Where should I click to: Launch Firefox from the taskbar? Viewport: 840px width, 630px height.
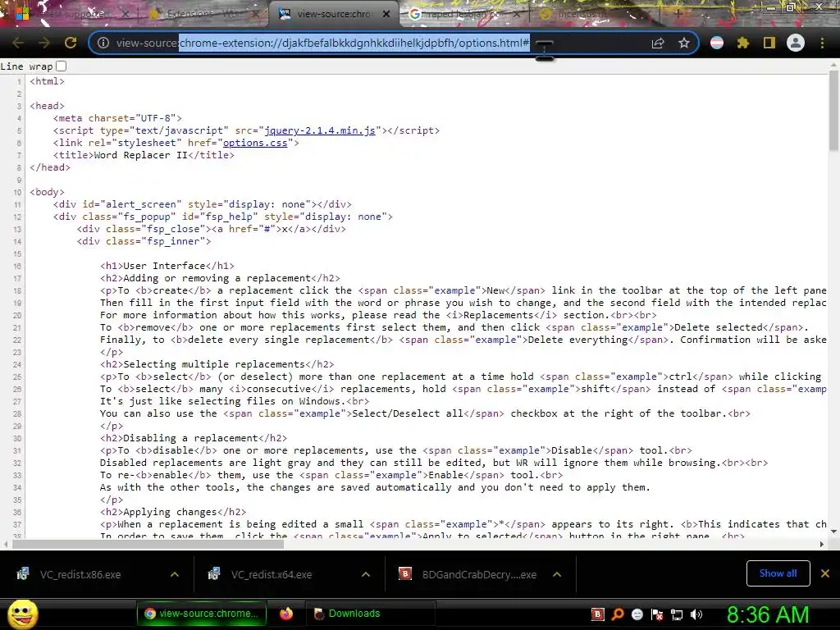coord(286,614)
